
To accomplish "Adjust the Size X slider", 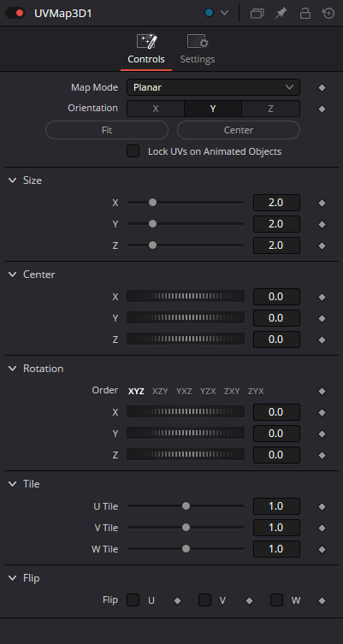I will click(186, 203).
